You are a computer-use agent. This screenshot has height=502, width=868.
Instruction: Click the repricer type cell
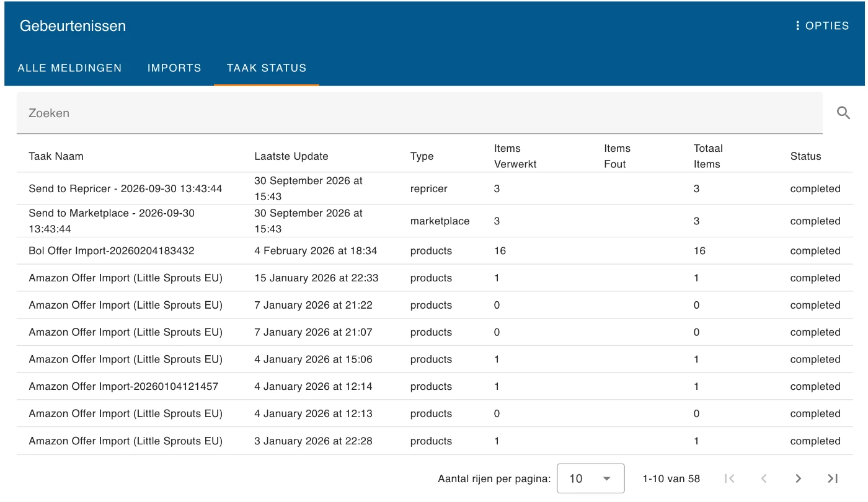(x=428, y=188)
